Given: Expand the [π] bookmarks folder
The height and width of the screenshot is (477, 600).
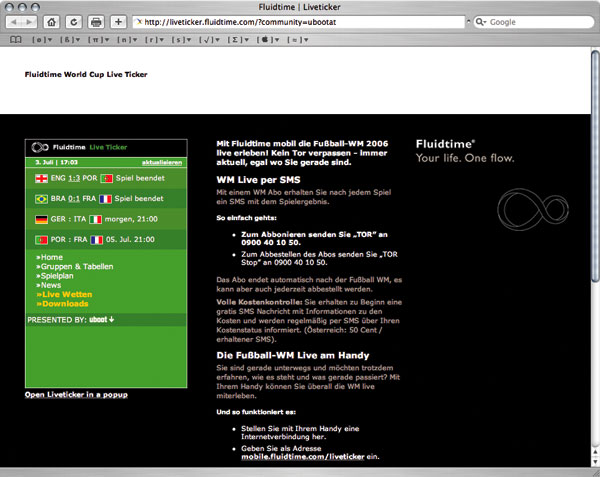Looking at the screenshot, I should pos(98,40).
